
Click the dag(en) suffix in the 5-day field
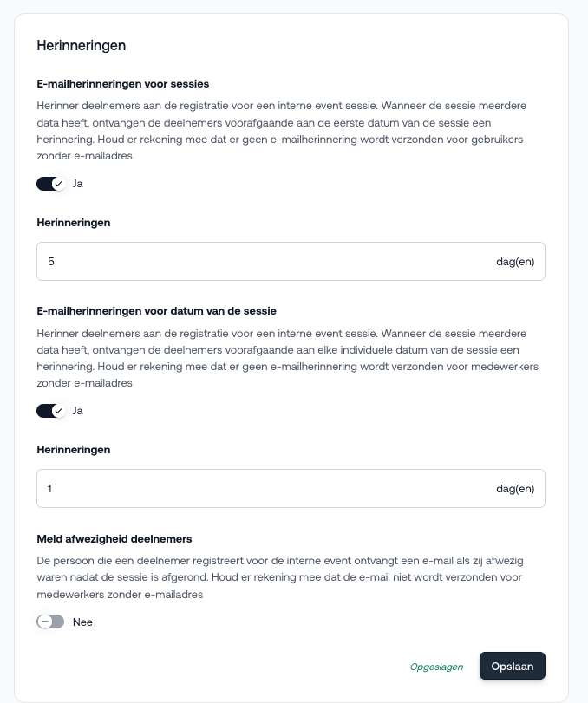point(515,261)
